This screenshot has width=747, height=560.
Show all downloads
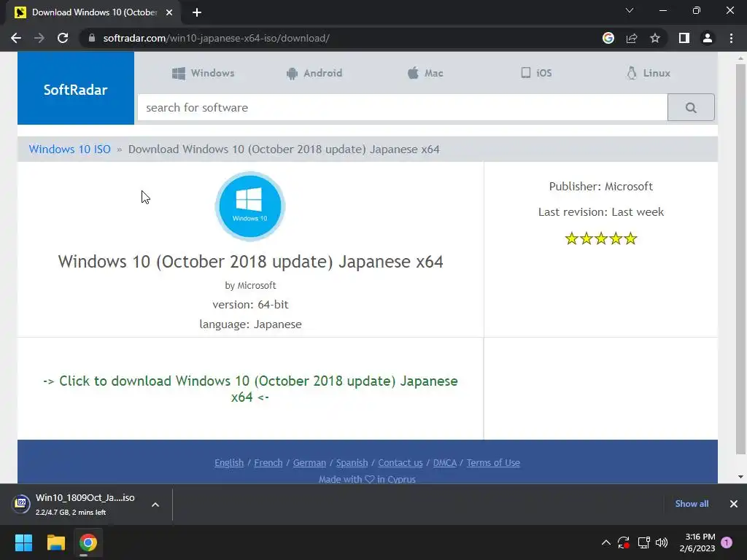click(x=692, y=504)
